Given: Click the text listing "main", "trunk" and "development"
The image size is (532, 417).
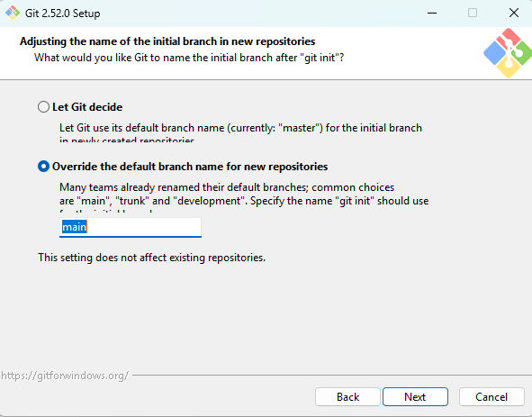Looking at the screenshot, I should pos(244,198).
